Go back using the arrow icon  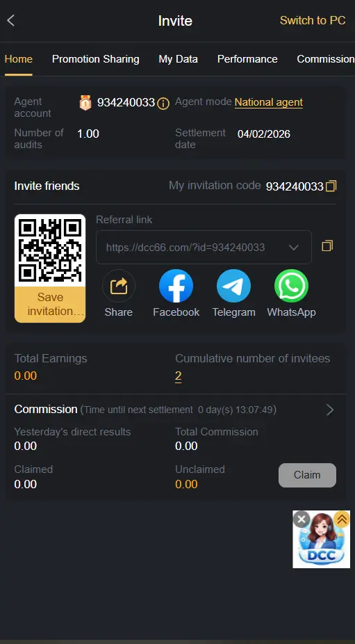click(x=10, y=21)
